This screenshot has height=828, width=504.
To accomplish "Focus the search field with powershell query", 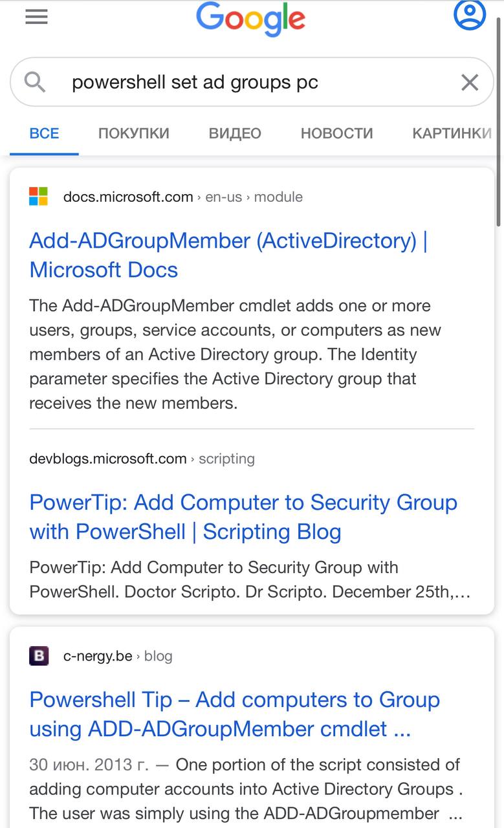I will pyautogui.click(x=252, y=82).
